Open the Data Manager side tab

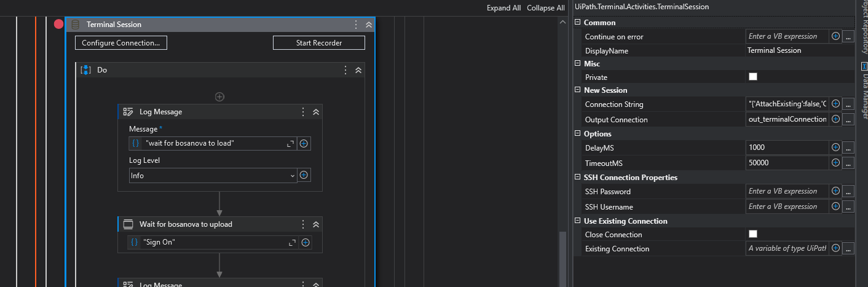point(864,90)
